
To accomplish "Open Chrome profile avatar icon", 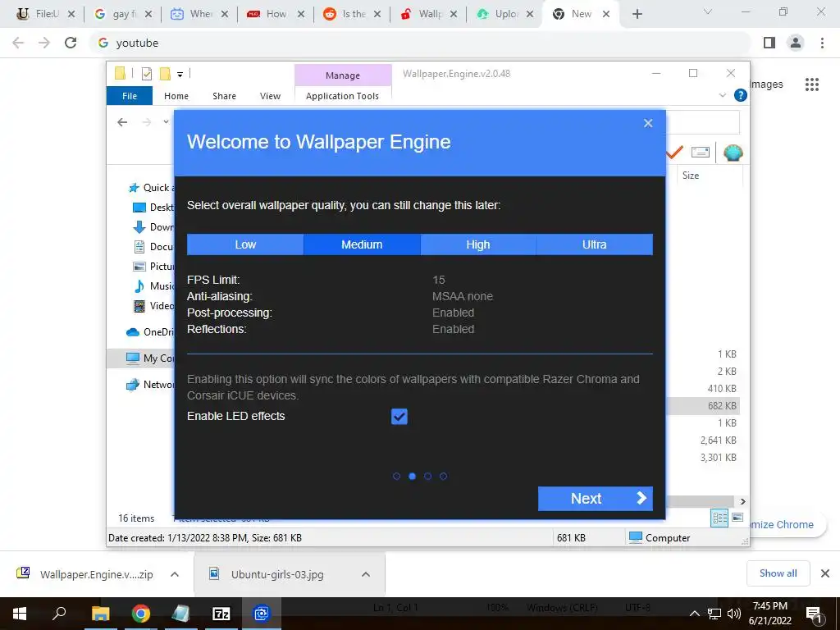I will pos(796,43).
